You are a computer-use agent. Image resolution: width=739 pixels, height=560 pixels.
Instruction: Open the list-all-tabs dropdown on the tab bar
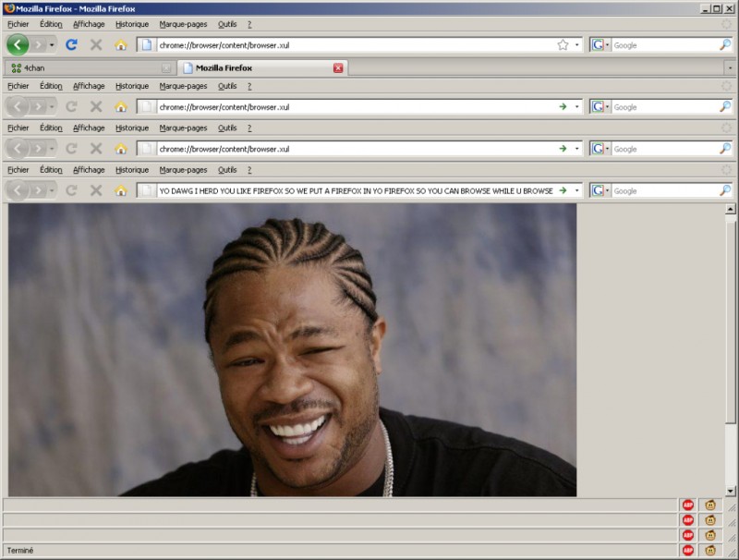[730, 67]
